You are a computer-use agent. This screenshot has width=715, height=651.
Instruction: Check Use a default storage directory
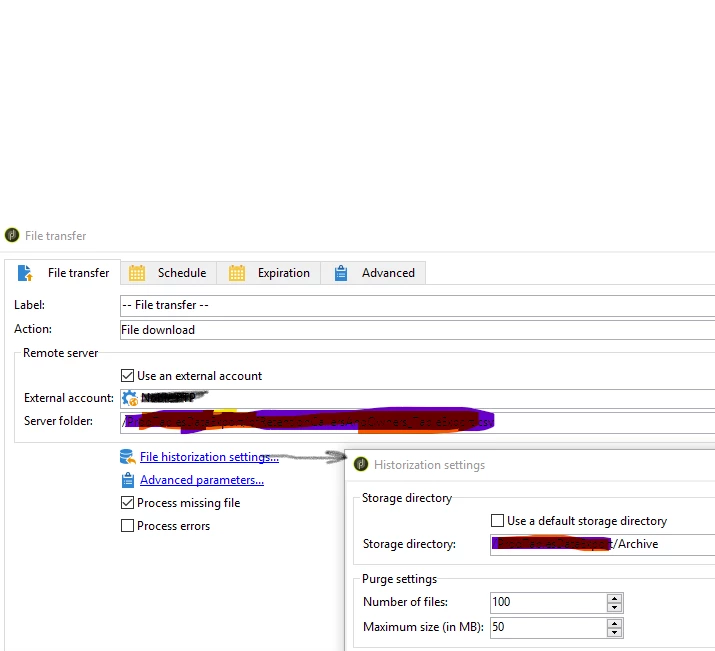tap(497, 521)
